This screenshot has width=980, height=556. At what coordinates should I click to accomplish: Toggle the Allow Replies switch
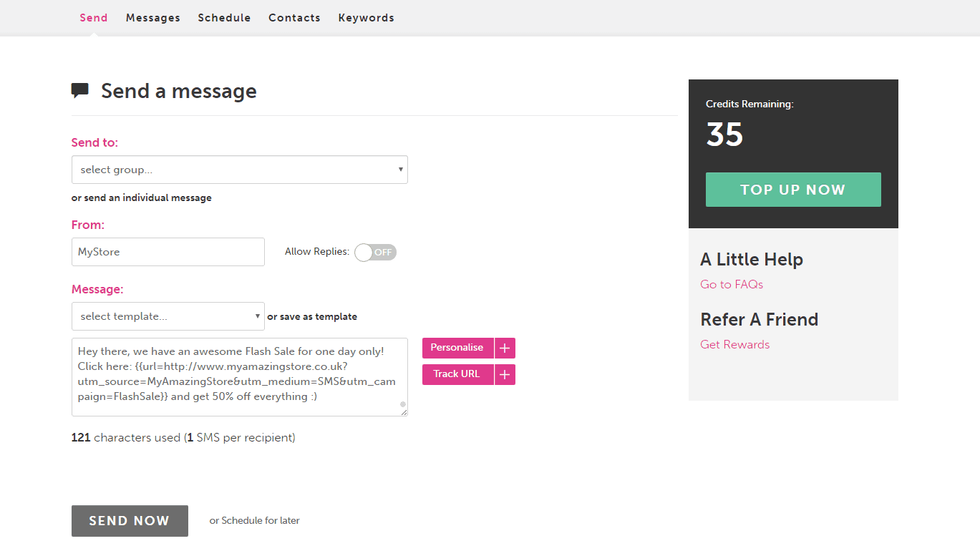click(x=375, y=252)
